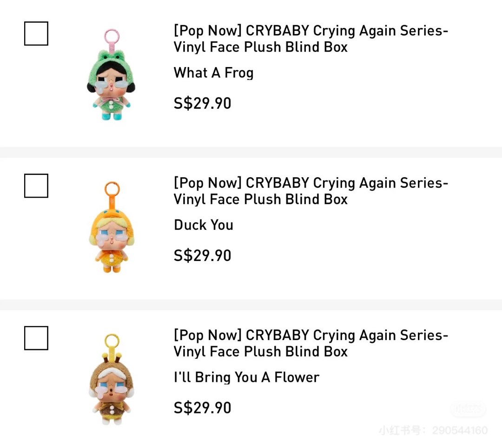Select the What A Frog variant name
502x448 pixels.
[x=213, y=73]
